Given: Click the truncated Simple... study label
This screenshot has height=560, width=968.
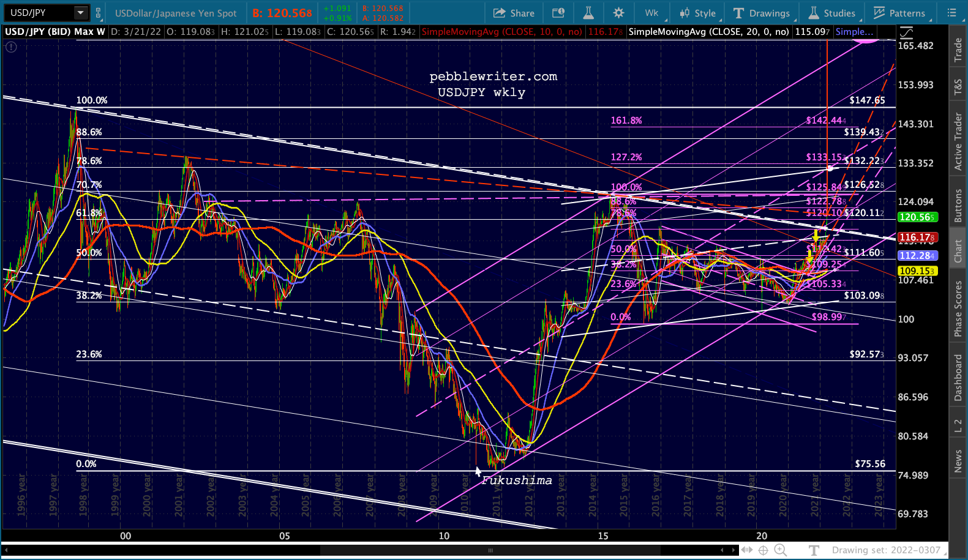Looking at the screenshot, I should [x=854, y=32].
